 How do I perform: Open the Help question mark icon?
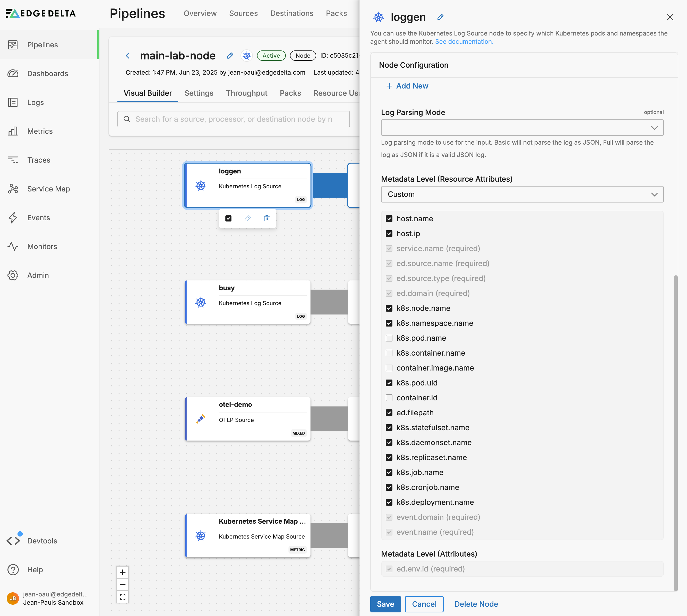[x=13, y=569]
